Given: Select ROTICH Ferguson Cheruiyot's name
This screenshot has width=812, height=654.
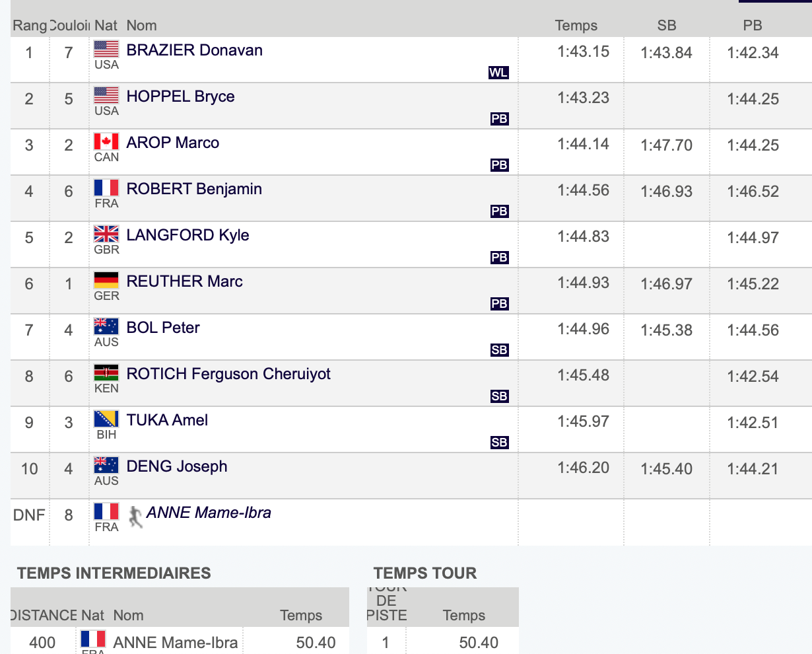Looking at the screenshot, I should point(228,374).
